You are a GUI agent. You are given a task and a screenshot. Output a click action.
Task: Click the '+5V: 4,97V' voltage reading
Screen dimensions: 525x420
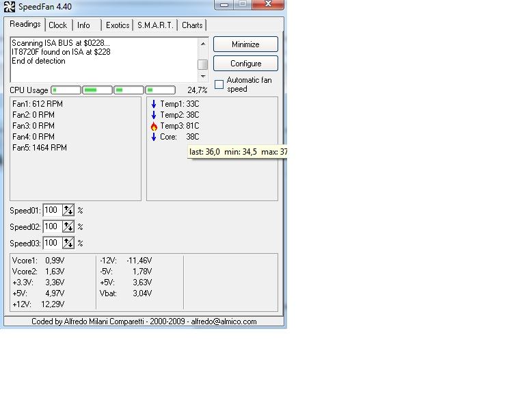click(x=38, y=293)
